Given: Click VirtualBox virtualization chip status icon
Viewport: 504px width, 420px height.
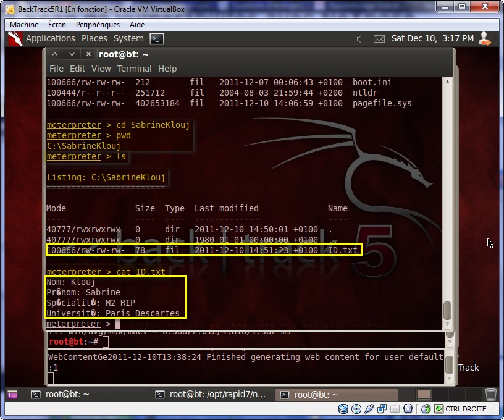Looking at the screenshot, I should pyautogui.click(x=408, y=409).
